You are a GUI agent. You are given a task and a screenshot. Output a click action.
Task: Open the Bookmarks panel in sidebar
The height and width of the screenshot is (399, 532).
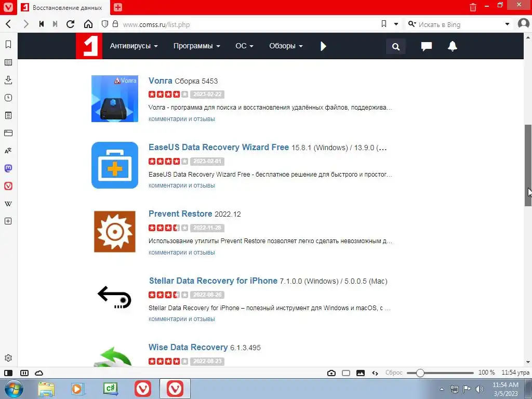pos(8,45)
